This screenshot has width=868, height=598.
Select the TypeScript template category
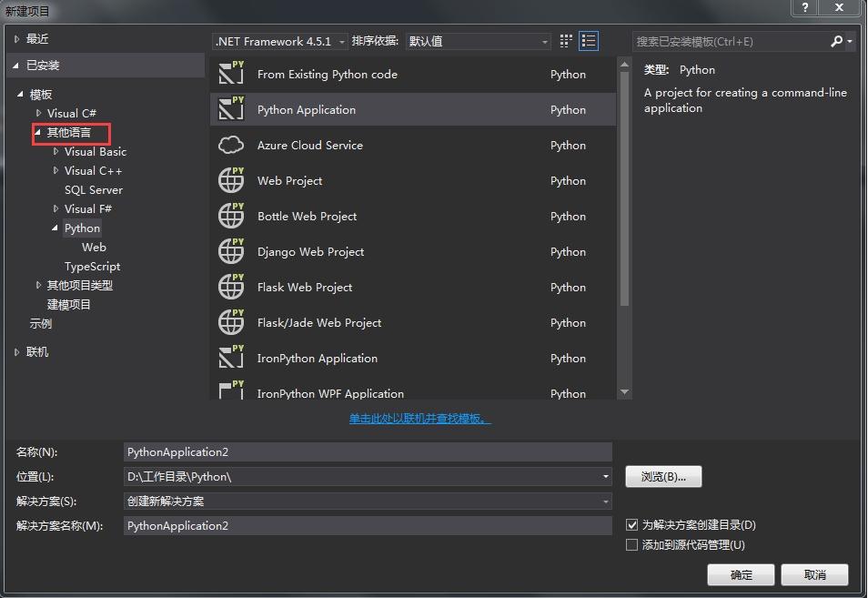(92, 267)
